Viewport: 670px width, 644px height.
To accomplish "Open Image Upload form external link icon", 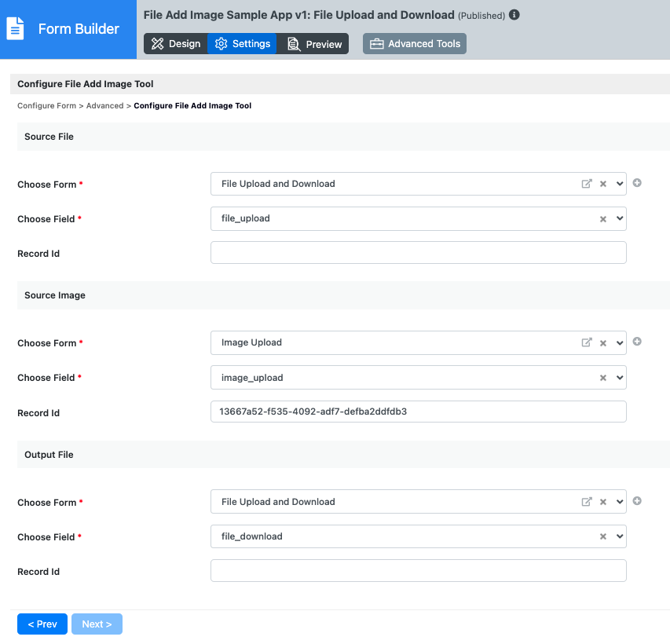I will pos(586,342).
